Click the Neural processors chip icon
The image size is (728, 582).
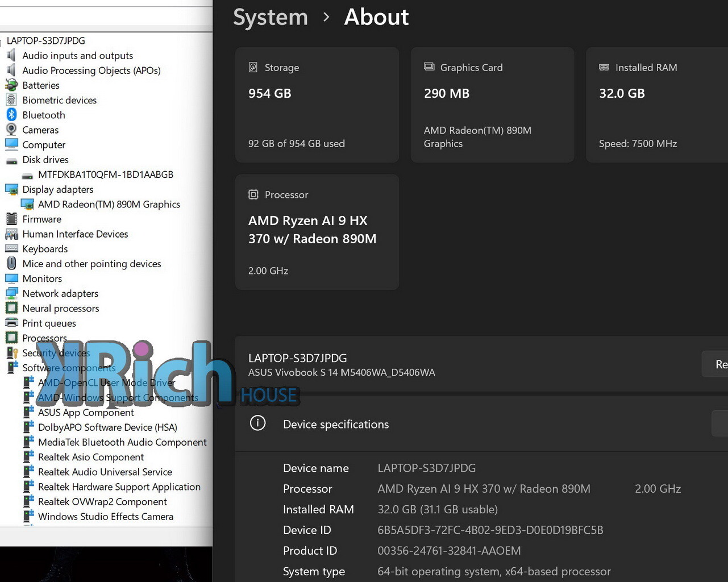tap(11, 308)
